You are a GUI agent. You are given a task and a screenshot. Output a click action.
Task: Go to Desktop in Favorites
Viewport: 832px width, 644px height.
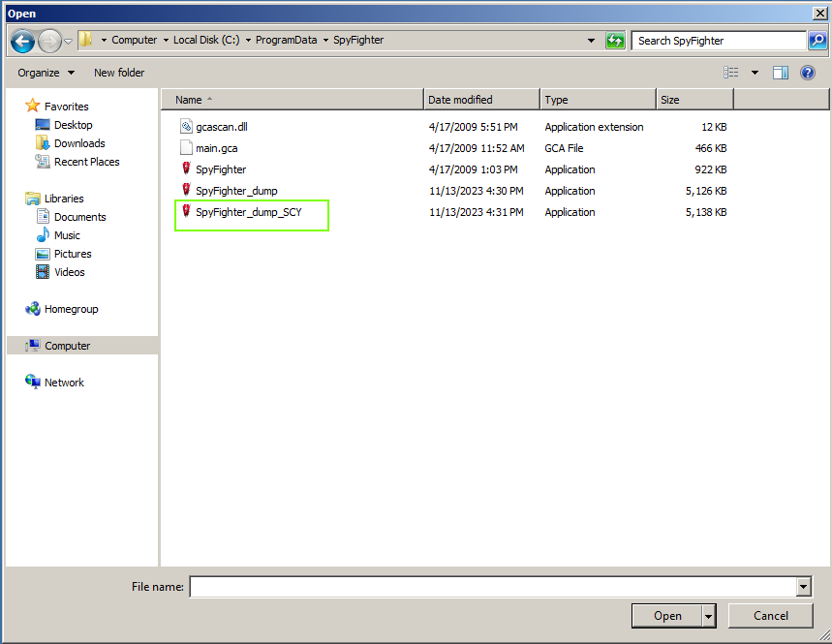(x=74, y=125)
